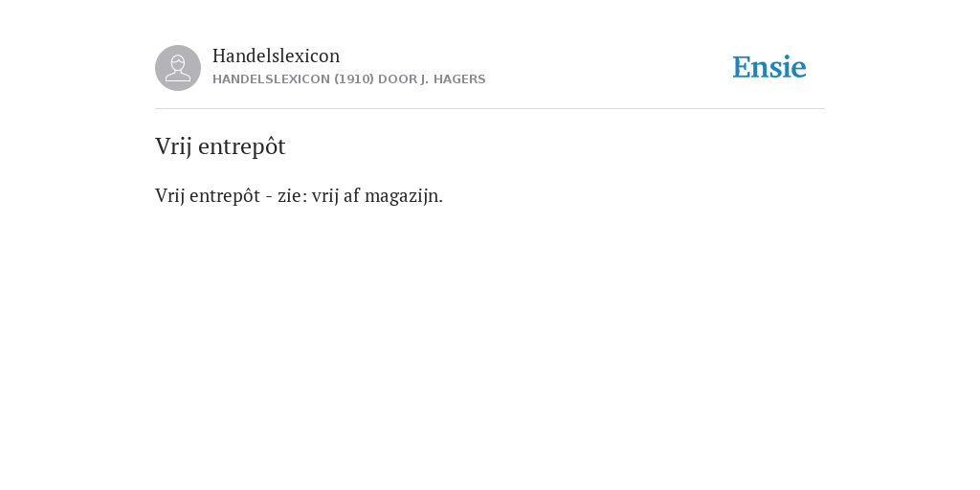Select the Vrij entrepôt heading

[x=220, y=146]
